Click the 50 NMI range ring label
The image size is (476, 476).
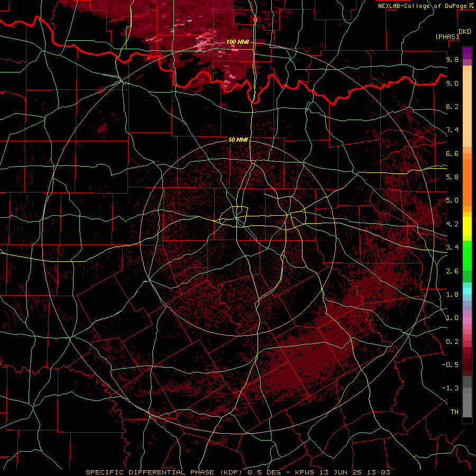tap(239, 140)
